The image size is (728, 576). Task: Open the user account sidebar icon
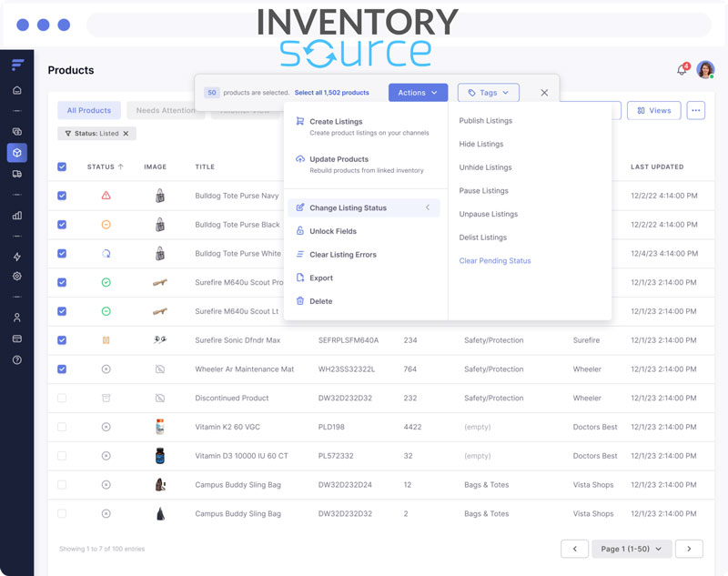17,318
